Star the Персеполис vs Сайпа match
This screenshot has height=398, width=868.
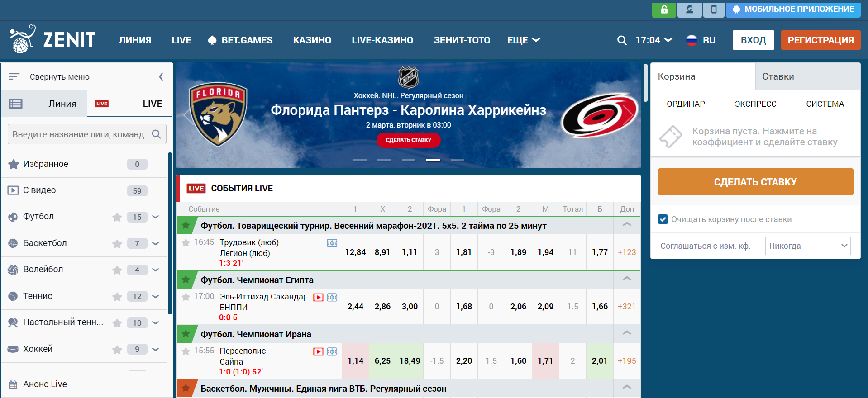[x=186, y=351]
